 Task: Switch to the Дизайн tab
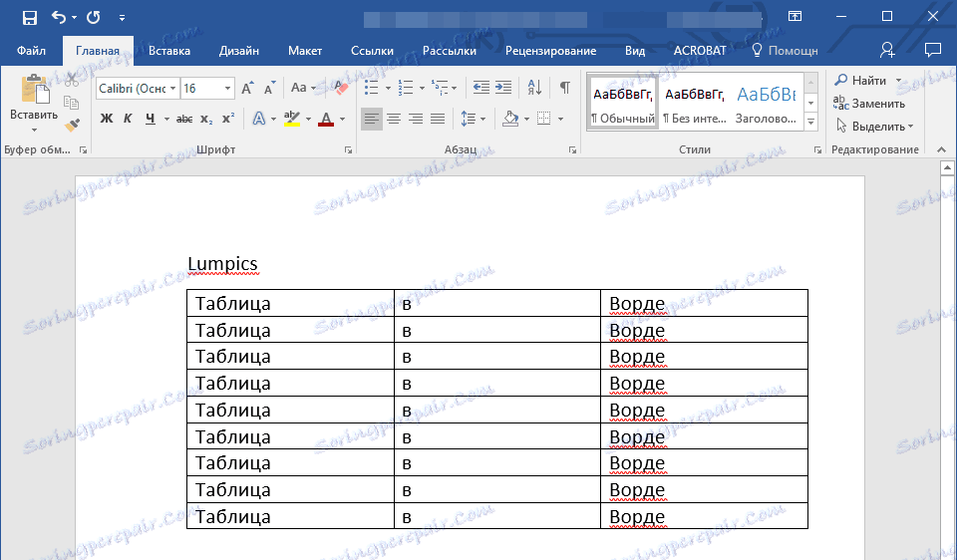click(239, 51)
